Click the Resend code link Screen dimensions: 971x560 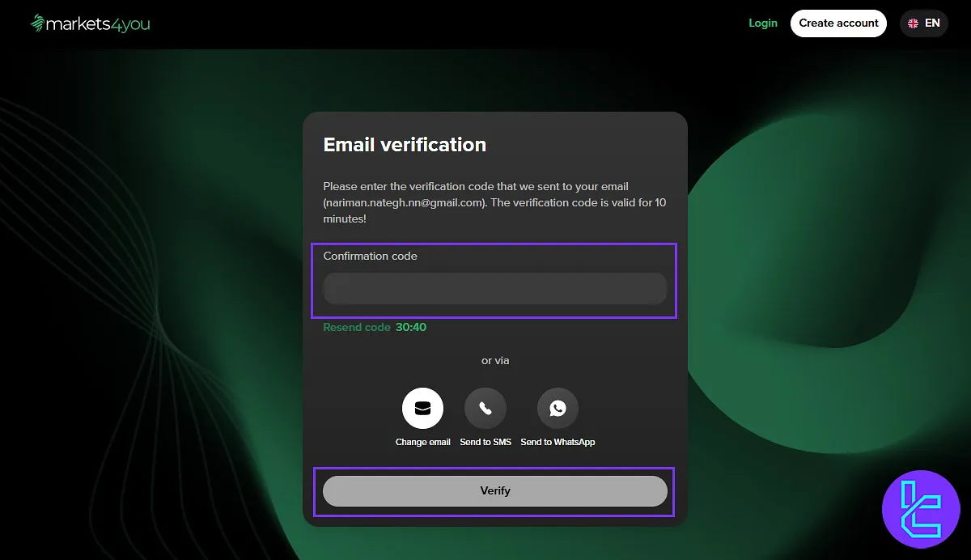pos(357,327)
